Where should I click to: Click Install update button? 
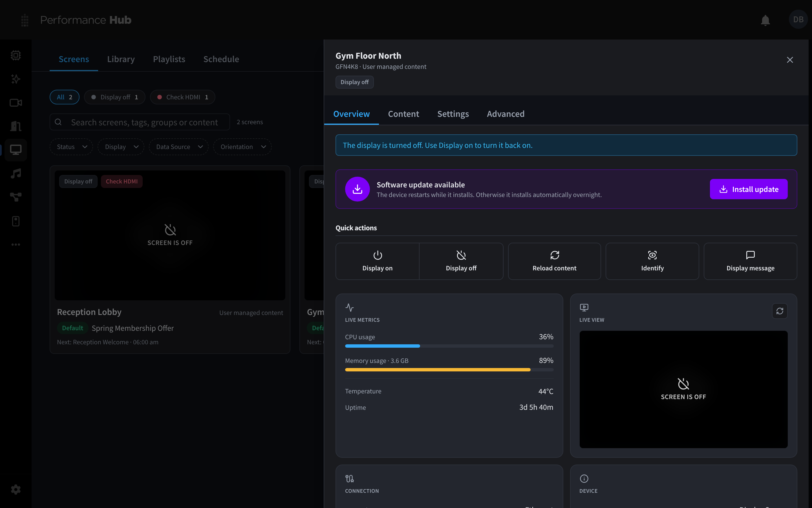click(749, 189)
